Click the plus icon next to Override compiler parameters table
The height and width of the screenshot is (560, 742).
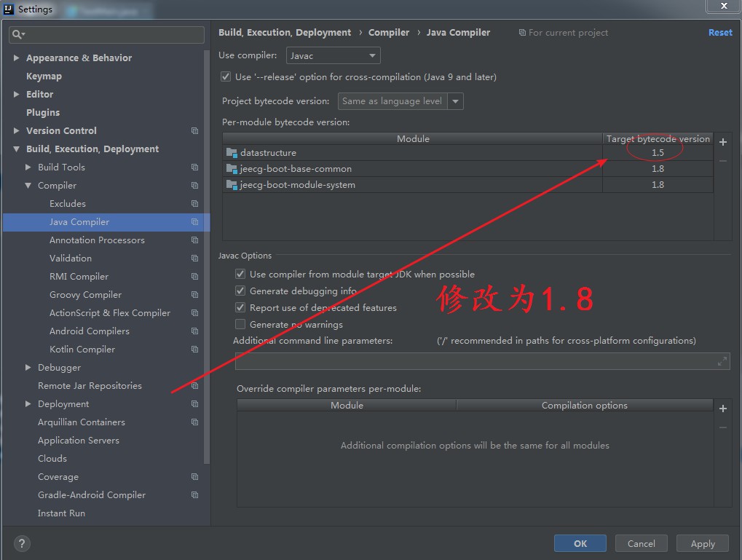[723, 409]
